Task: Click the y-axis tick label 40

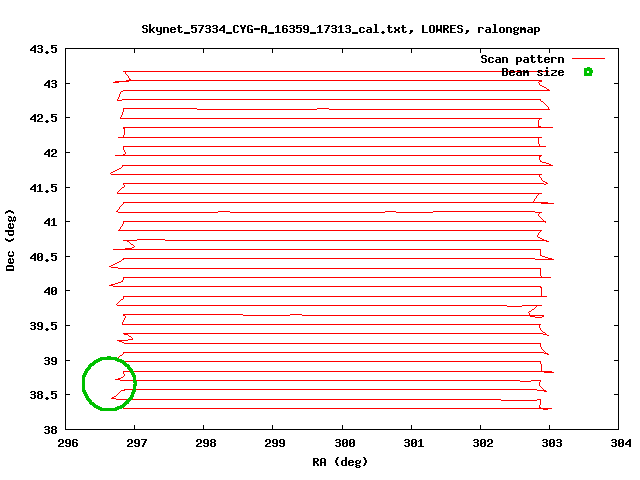Action: click(51, 291)
